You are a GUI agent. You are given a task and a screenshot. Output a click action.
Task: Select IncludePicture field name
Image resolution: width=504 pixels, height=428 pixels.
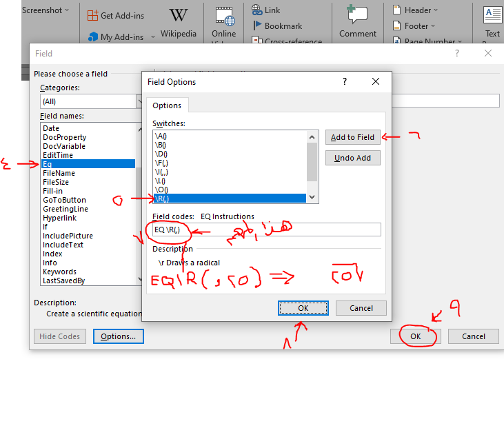pos(88,236)
